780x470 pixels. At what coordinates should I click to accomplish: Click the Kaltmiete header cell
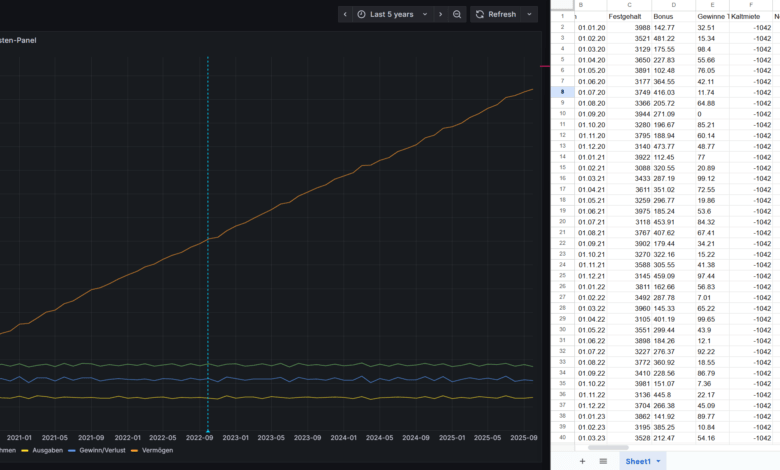(746, 16)
